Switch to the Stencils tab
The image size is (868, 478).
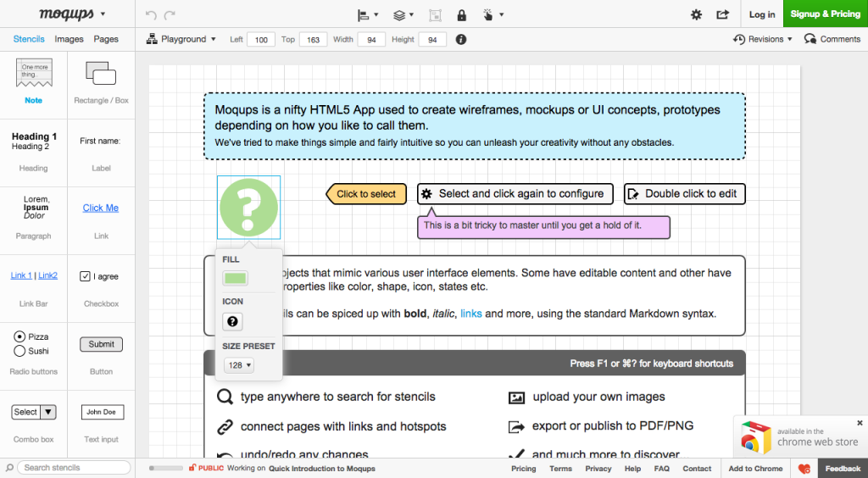(x=29, y=39)
